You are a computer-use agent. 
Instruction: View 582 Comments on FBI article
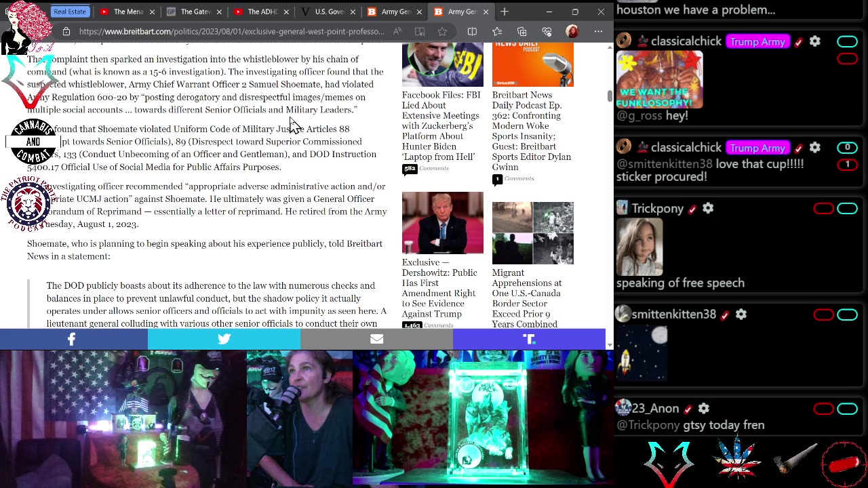pyautogui.click(x=426, y=169)
